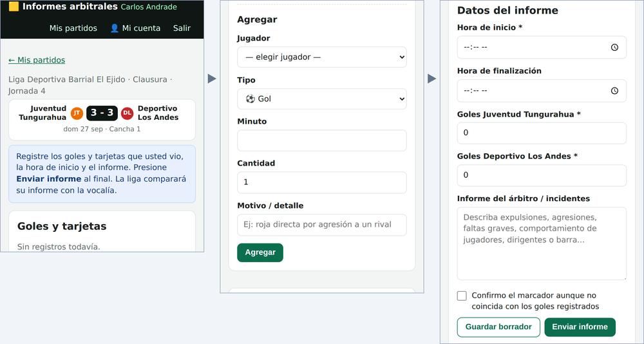This screenshot has height=344, width=644.
Task: Click the Guardar borrador button
Action: click(x=498, y=327)
